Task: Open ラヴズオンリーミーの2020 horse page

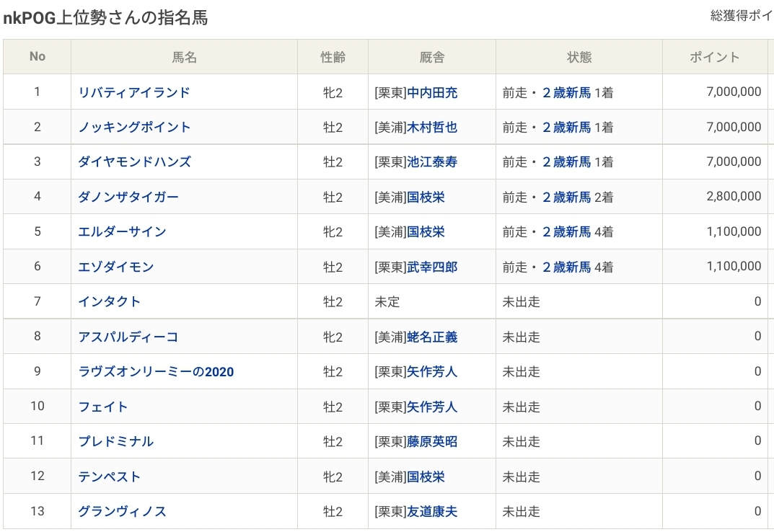Action: pos(156,372)
